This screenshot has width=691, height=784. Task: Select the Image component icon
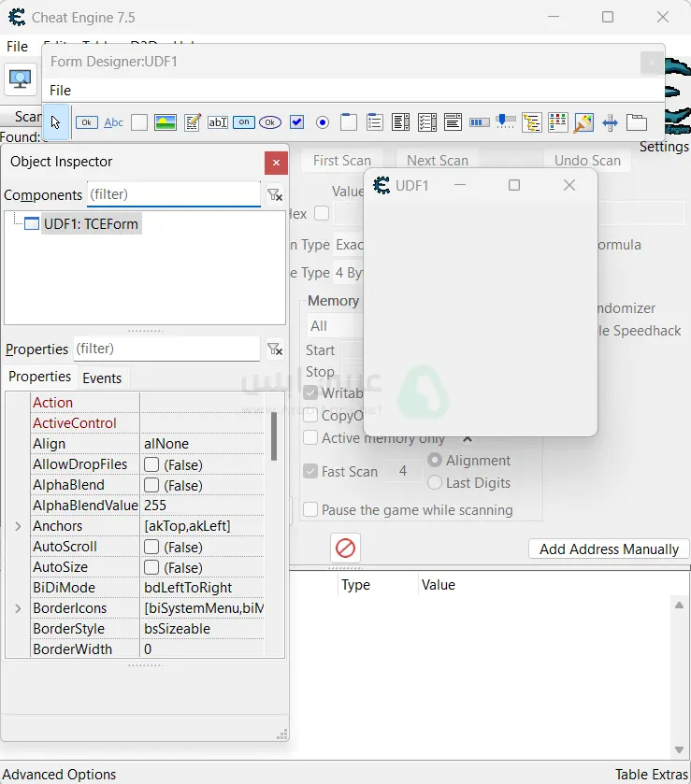coord(166,122)
